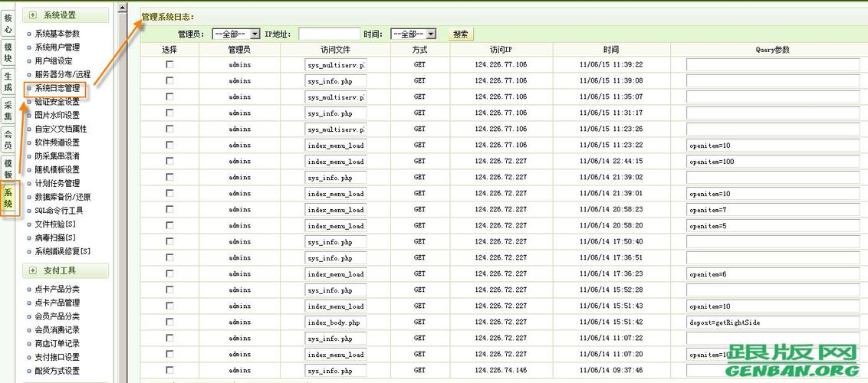The width and height of the screenshot is (868, 383).
Task: Click the dopost=getRightSide Query parameter field
Action: pos(772,322)
